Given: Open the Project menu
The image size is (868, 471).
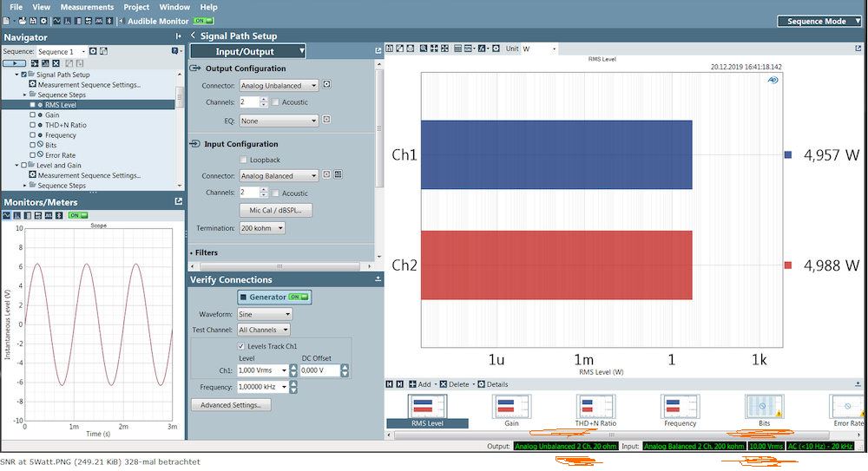Looking at the screenshot, I should [x=136, y=7].
